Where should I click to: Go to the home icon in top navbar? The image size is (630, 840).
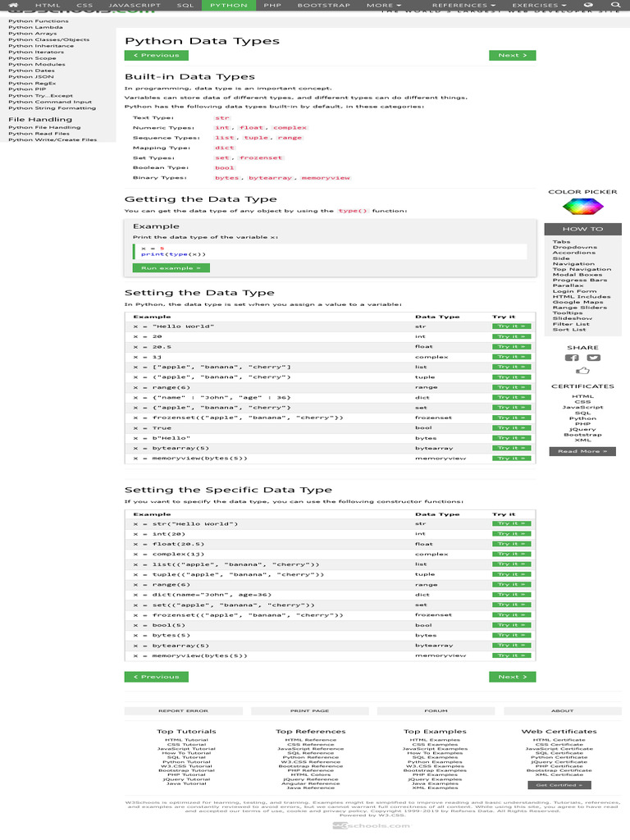pos(13,5)
